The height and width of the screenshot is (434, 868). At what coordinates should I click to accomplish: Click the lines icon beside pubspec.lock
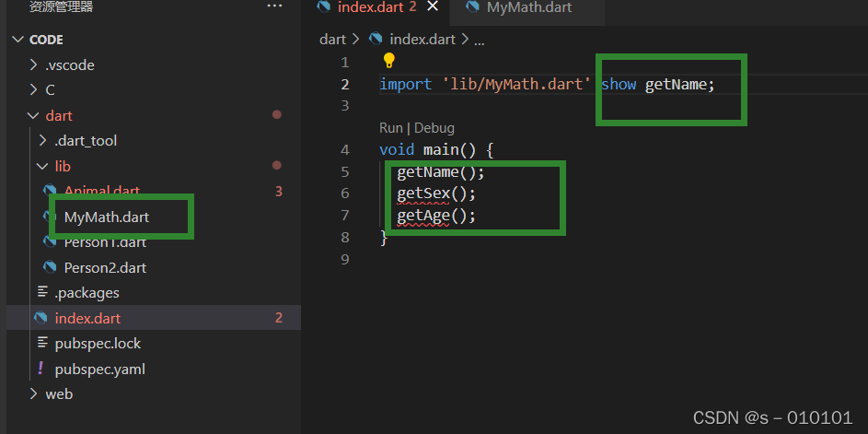tap(42, 343)
